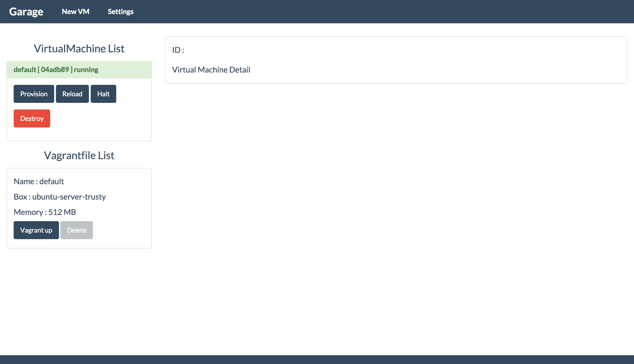Select default [04adb89] running header
The height and width of the screenshot is (364, 634).
pos(56,69)
